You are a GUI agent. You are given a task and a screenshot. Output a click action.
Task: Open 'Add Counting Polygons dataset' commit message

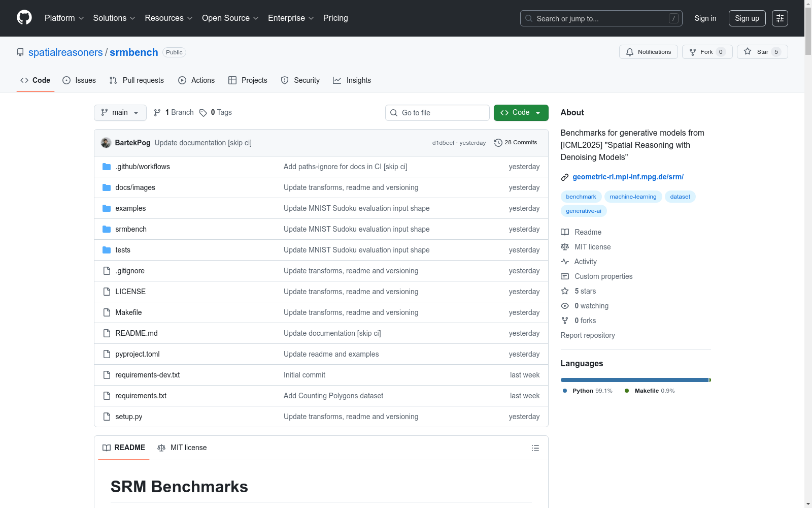[333, 396]
